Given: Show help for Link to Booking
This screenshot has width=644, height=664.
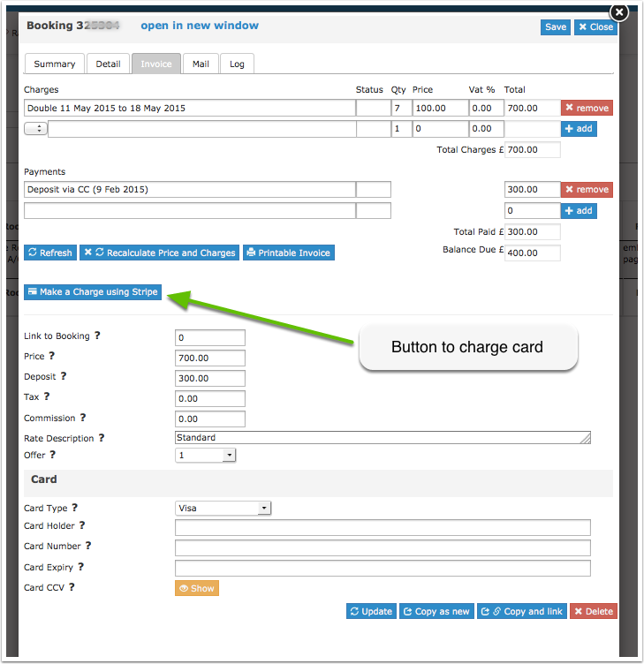Looking at the screenshot, I should (97, 336).
